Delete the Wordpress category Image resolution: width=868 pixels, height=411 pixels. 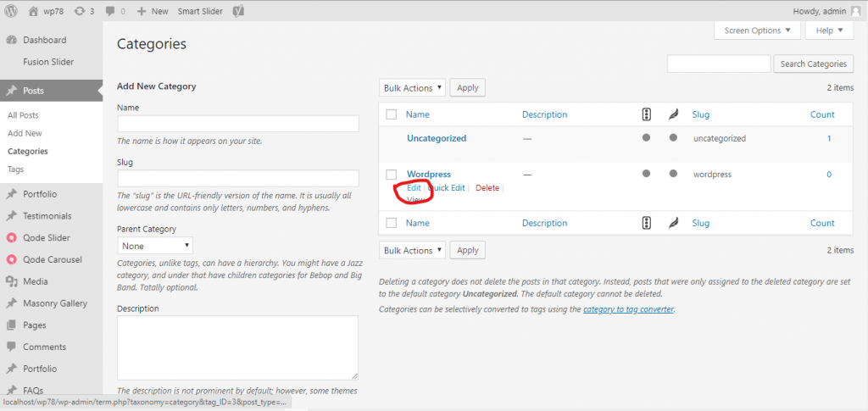pyautogui.click(x=487, y=187)
